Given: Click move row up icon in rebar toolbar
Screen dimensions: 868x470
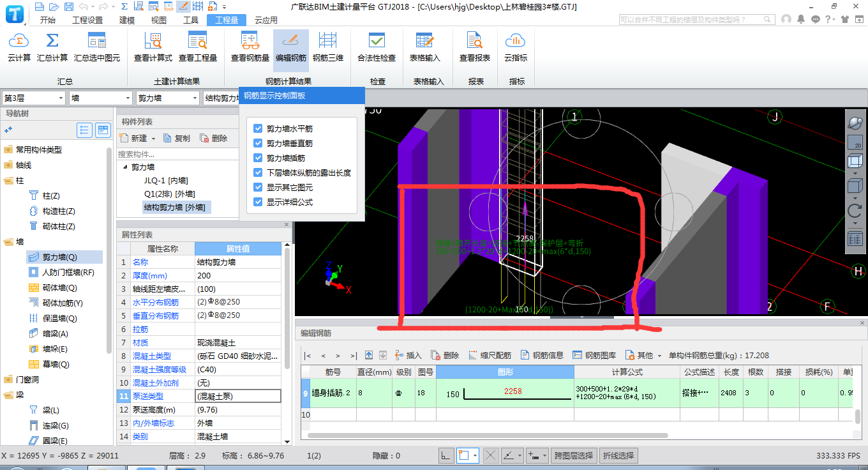Looking at the screenshot, I should [369, 355].
